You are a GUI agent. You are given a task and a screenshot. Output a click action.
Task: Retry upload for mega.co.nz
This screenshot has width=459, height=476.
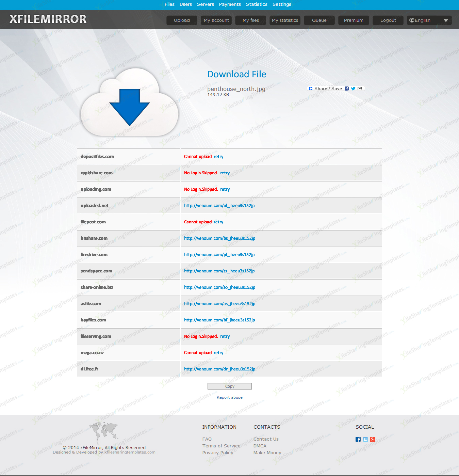(x=218, y=353)
